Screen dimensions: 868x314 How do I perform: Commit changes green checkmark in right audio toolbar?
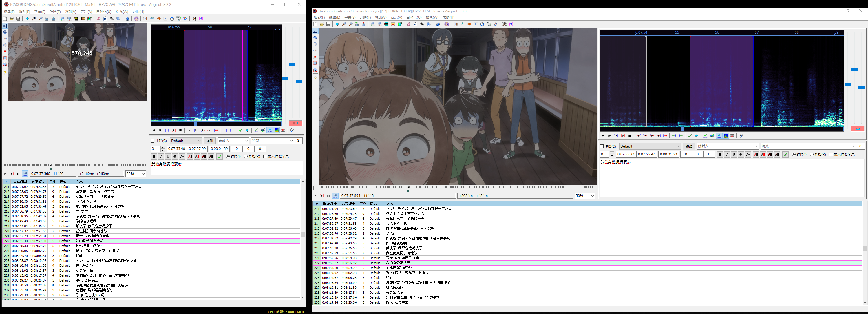[690, 136]
